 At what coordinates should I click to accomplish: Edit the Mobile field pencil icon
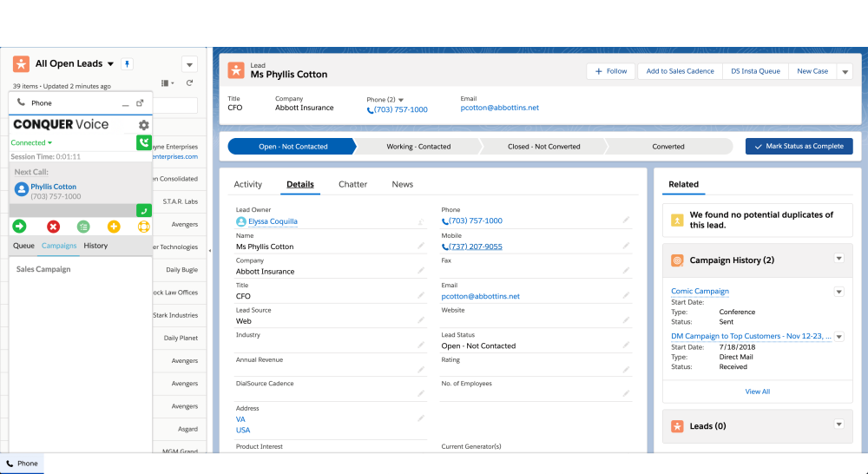point(626,246)
